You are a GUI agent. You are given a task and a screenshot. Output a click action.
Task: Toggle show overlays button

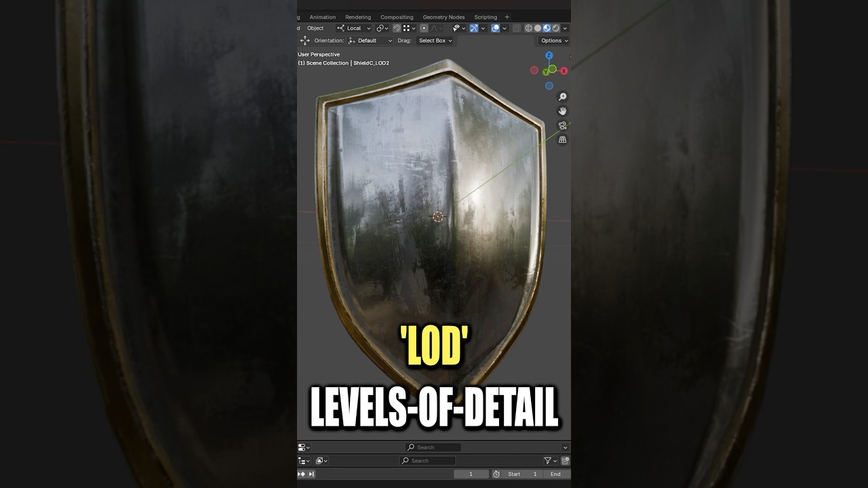[495, 28]
